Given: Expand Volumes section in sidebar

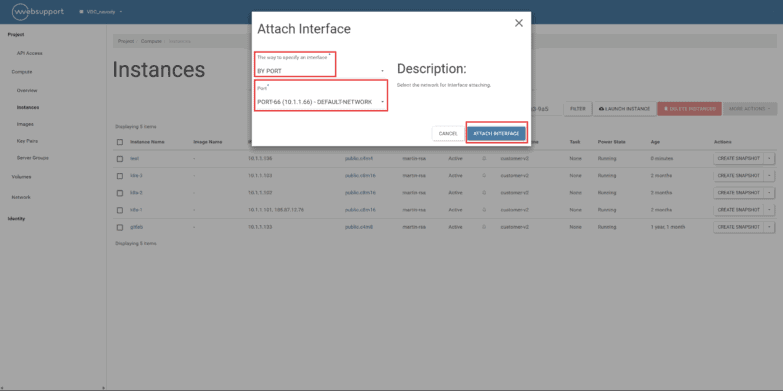Looking at the screenshot, I should 21,177.
